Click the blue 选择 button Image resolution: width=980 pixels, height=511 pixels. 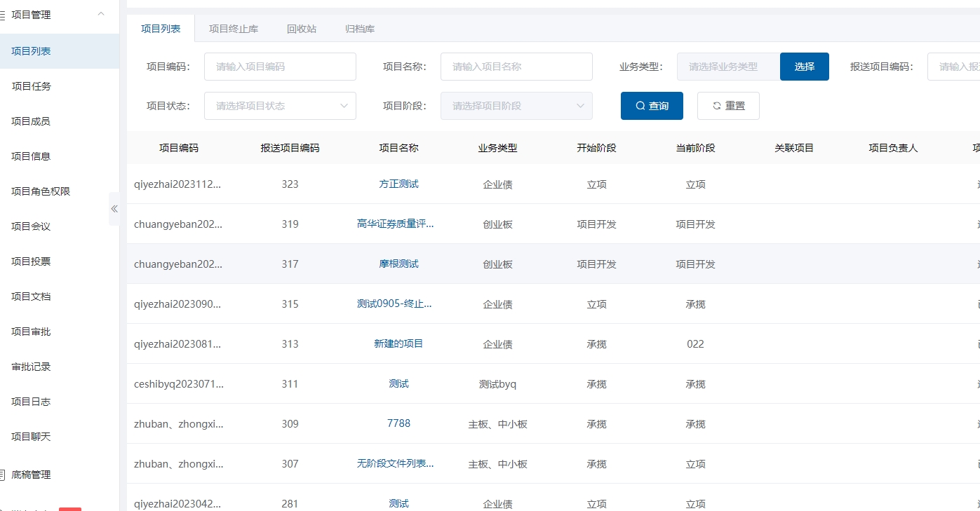click(805, 67)
